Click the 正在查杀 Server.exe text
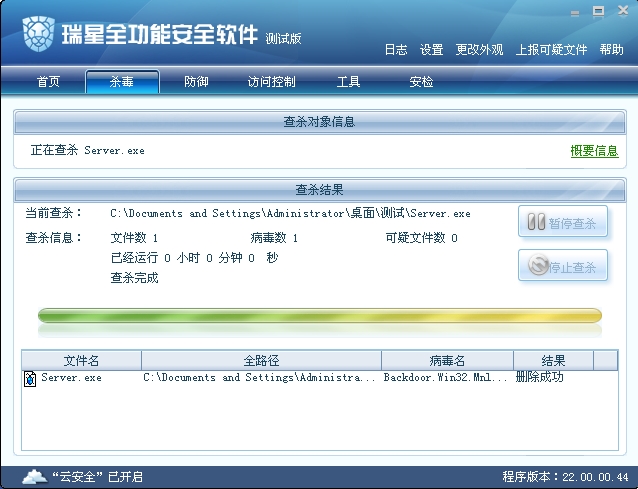Image resolution: width=638 pixels, height=489 pixels. (87, 150)
